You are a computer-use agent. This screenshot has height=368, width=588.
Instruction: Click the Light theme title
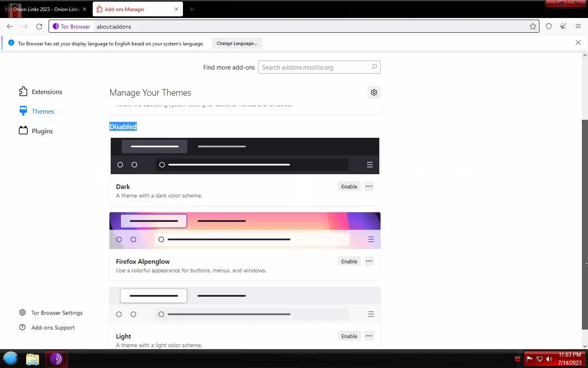[123, 337]
